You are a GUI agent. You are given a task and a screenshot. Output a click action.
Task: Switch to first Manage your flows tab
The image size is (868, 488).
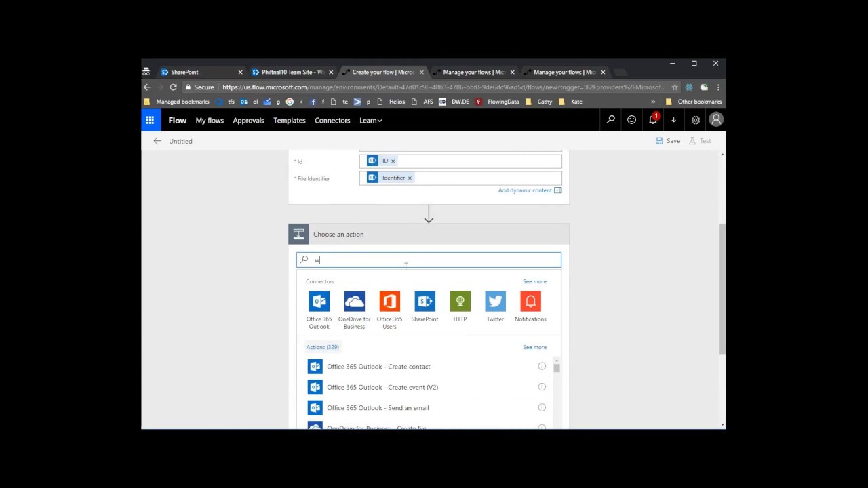click(x=474, y=72)
